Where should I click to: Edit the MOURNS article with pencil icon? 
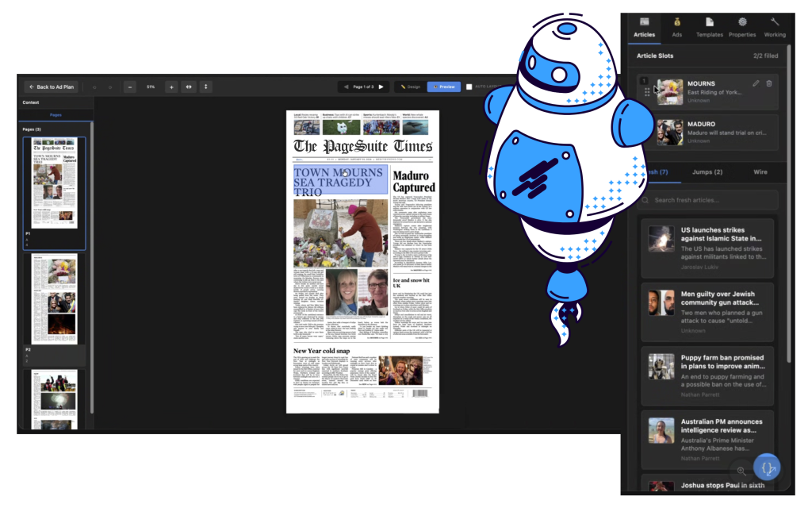[756, 83]
